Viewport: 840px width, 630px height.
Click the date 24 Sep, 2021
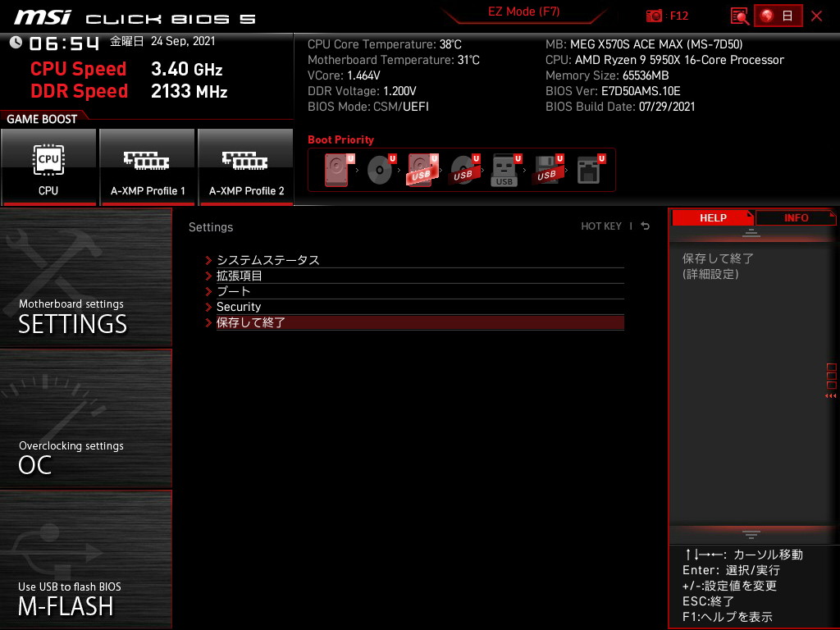pyautogui.click(x=183, y=41)
